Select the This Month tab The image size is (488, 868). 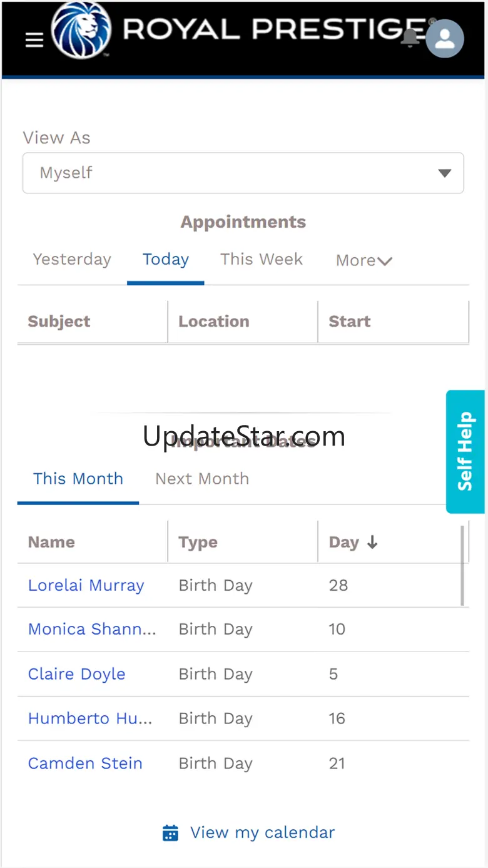78,479
